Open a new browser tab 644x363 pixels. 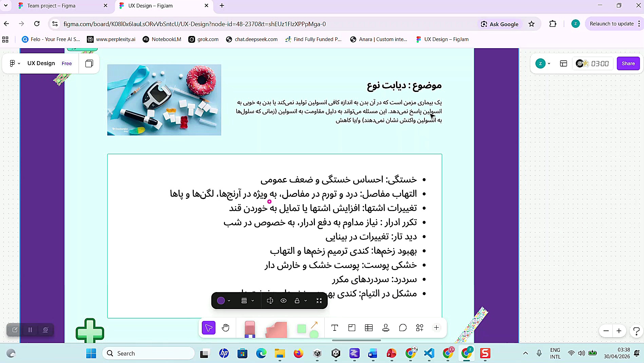coord(222,5)
